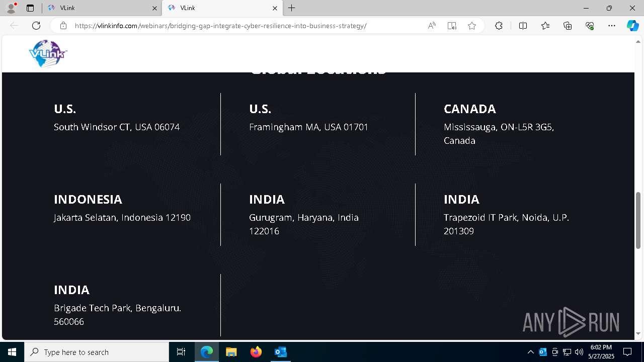The height and width of the screenshot is (362, 644).
Task: Refresh the current page
Action: pos(36,26)
